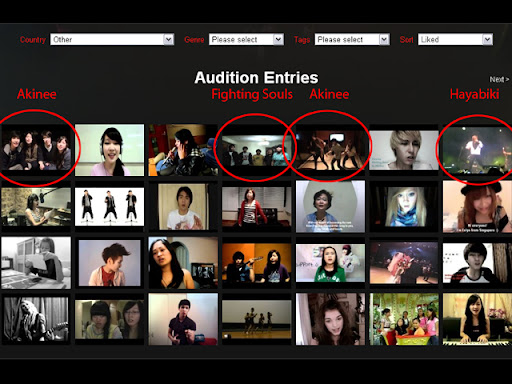Open the girl with headphones video

(109, 150)
